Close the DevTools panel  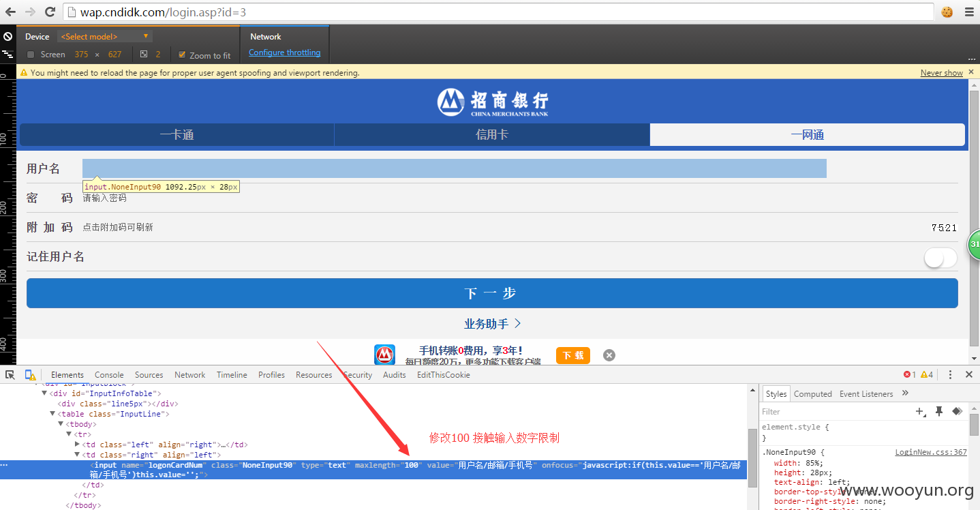click(969, 374)
